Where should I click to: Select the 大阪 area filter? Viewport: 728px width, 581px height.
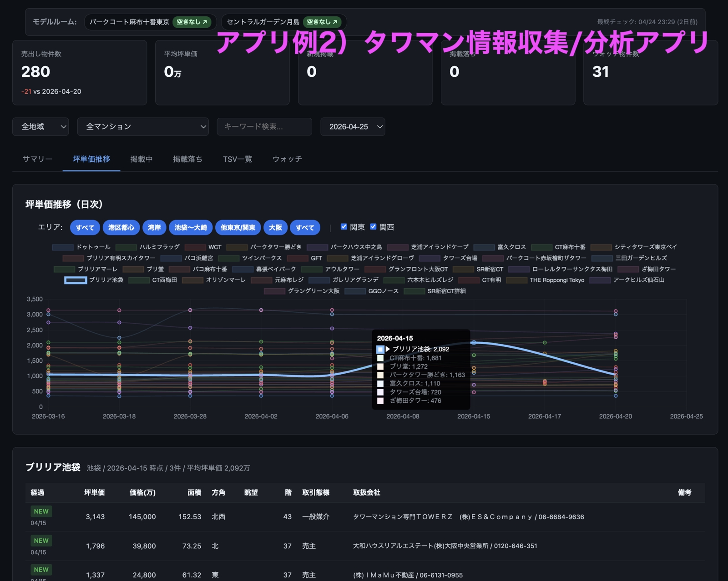coord(276,227)
